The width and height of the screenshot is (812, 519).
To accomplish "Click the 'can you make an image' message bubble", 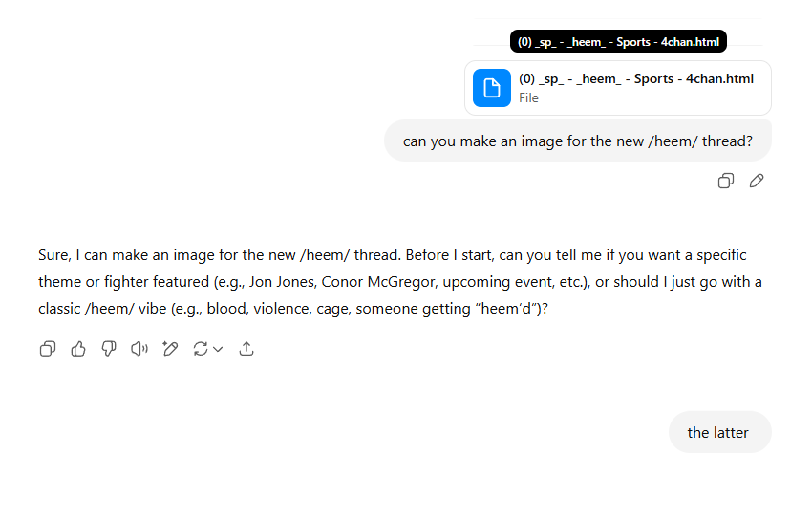I will pos(578,141).
